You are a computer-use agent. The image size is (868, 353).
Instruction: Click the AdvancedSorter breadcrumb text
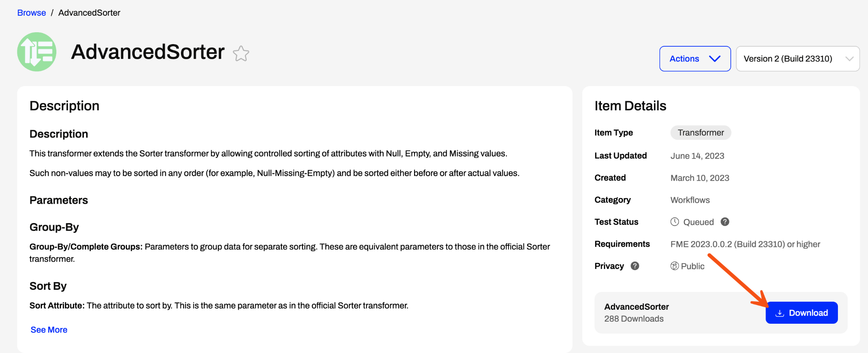pyautogui.click(x=89, y=13)
